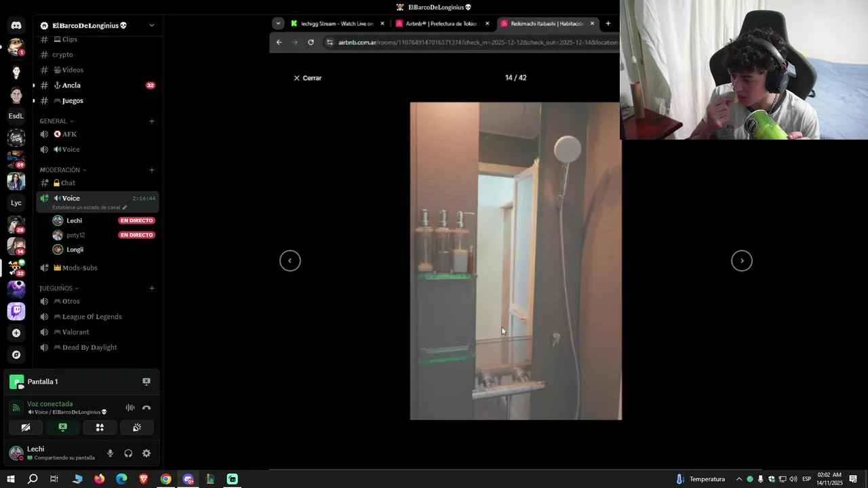Disconnect from voice with hang-up icon

[146, 408]
